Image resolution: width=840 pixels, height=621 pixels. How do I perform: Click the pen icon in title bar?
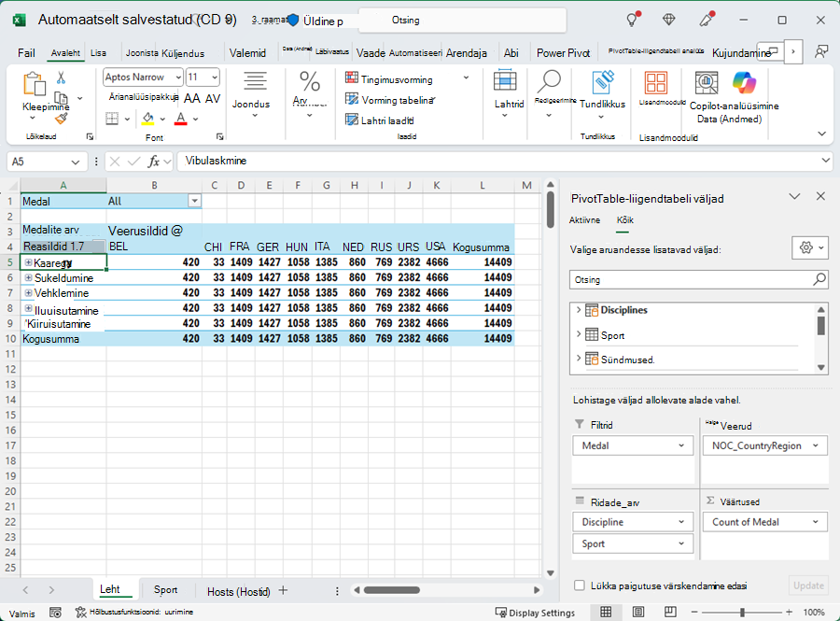tap(707, 20)
